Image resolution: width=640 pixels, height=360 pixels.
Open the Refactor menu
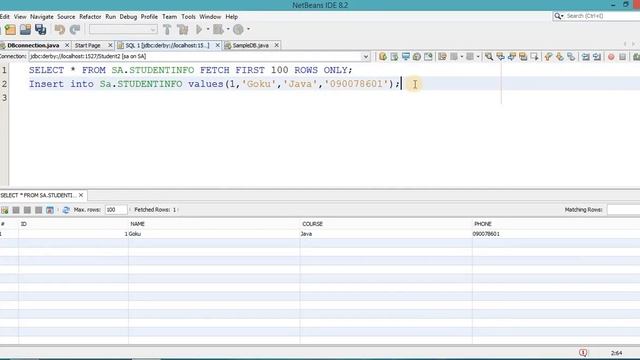[90, 17]
